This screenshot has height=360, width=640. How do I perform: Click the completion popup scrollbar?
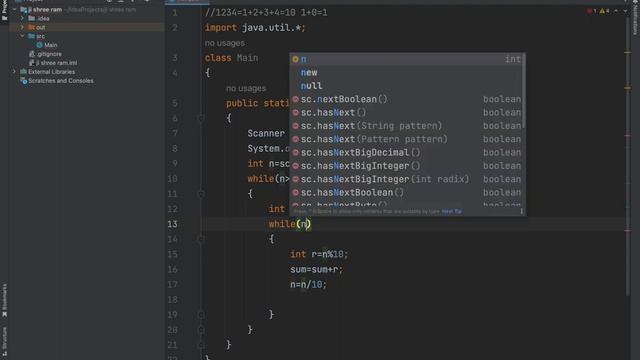[524, 92]
